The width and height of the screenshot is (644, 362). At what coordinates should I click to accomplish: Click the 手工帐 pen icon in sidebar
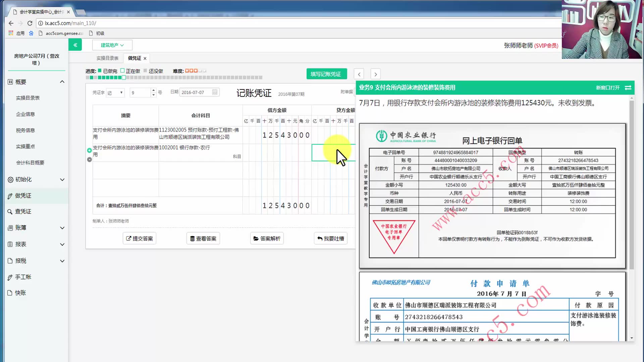[10, 277]
